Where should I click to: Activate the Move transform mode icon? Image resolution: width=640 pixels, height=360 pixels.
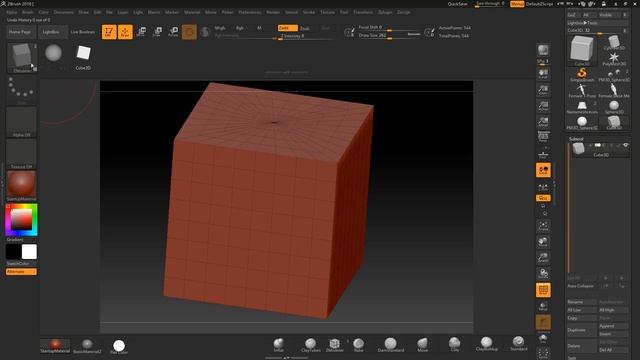tap(141, 31)
